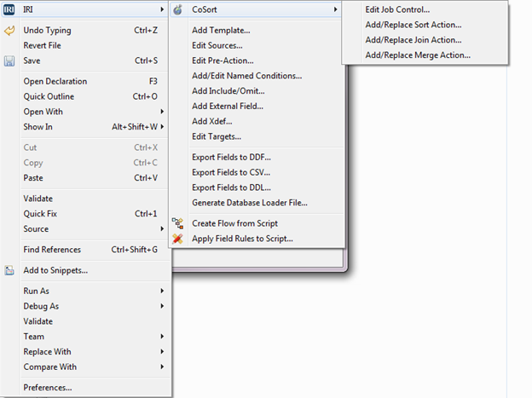This screenshot has width=532, height=398.
Task: Expand the Team submenu arrow
Action: point(162,337)
